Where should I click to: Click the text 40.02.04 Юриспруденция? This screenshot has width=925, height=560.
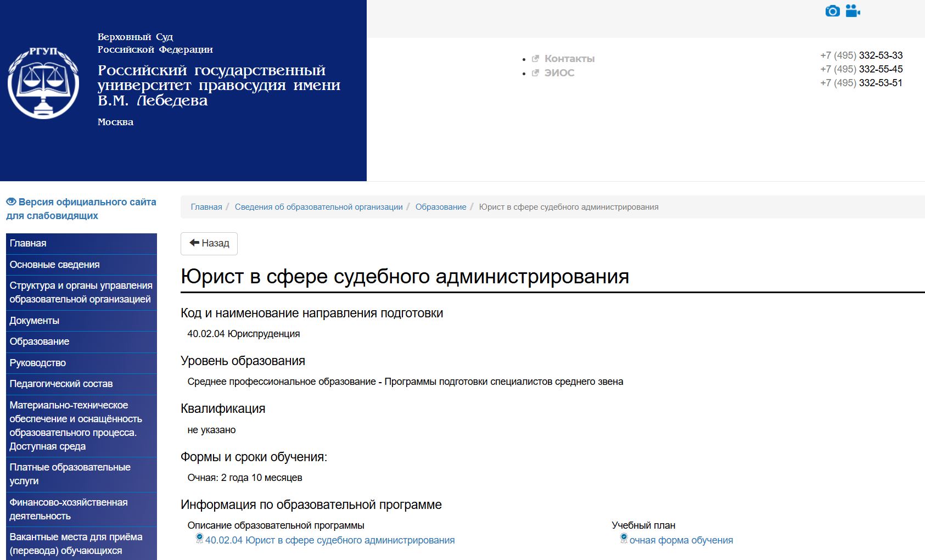click(244, 334)
